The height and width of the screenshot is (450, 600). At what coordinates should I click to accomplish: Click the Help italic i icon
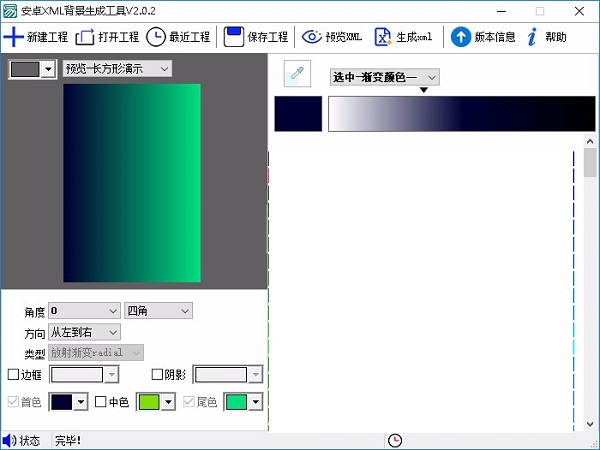tap(532, 37)
